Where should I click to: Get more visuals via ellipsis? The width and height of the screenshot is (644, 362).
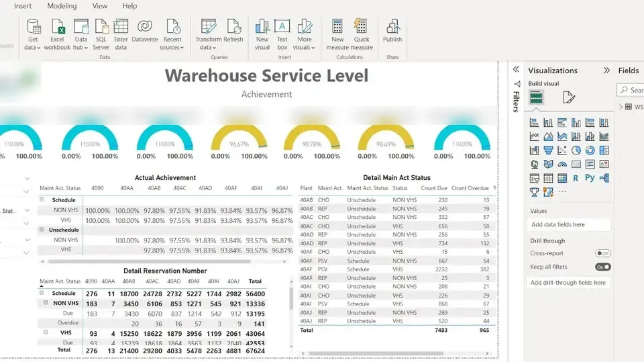562,191
